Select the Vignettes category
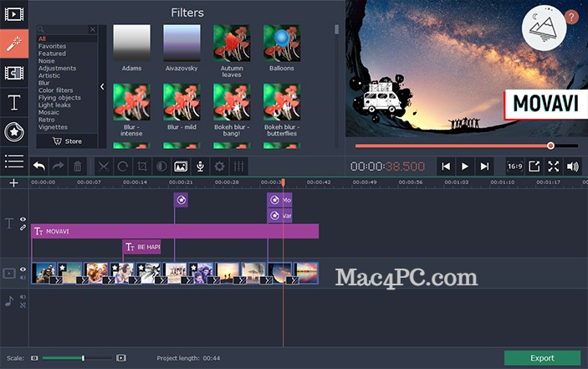 point(53,127)
